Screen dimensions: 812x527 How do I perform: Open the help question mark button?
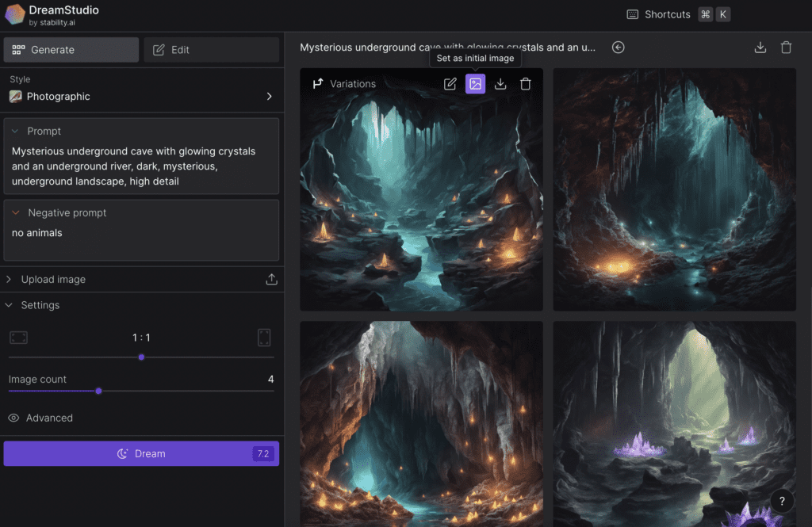[x=782, y=501]
